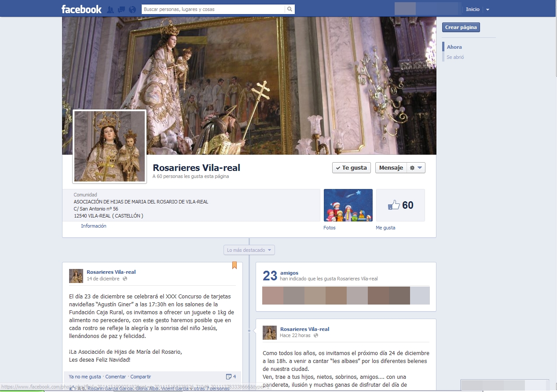Unlike the post via 'Ya no me gusta'
Image resolution: width=557 pixels, height=392 pixels.
85,377
